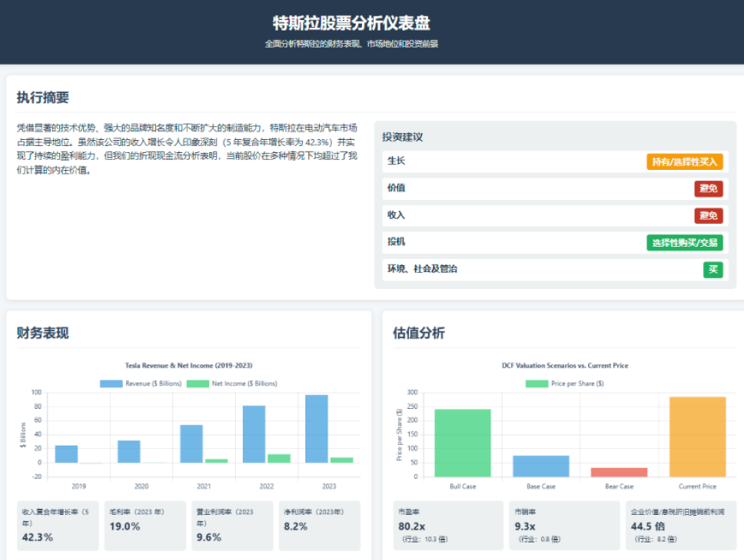
Task: Toggle the Price per Share ($) legend item
Action: coord(558,383)
